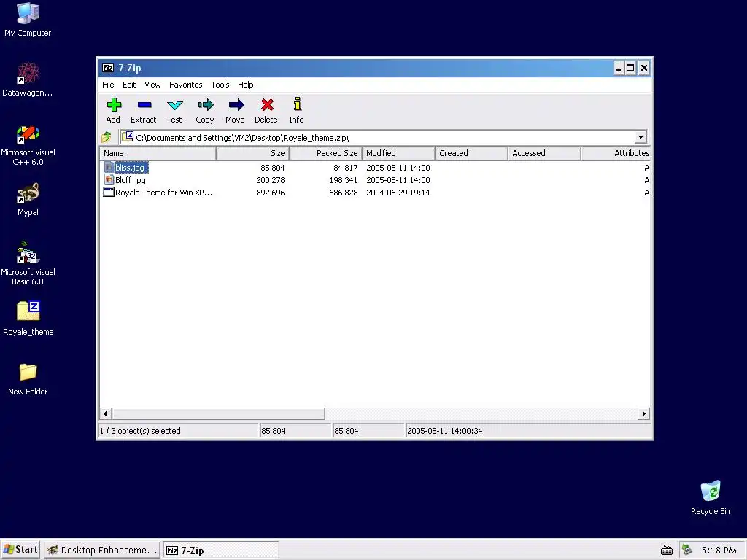747x560 pixels.
Task: Select Royale_theme zip archive on desktop
Action: [x=28, y=311]
